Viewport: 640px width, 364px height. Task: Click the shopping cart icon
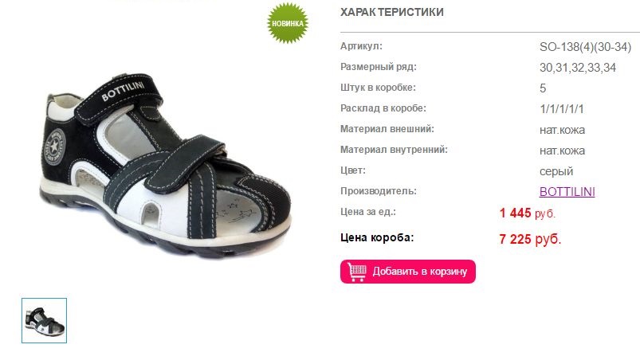[x=357, y=272]
